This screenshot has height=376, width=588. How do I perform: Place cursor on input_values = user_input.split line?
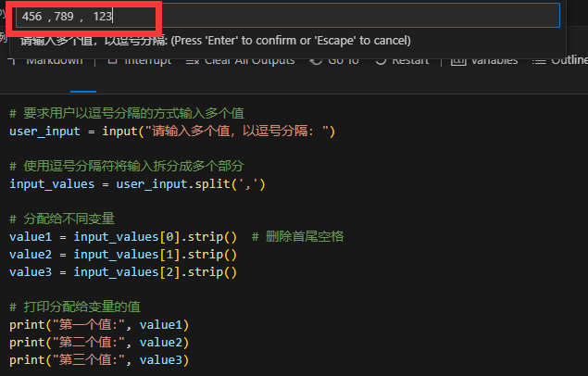coord(137,184)
